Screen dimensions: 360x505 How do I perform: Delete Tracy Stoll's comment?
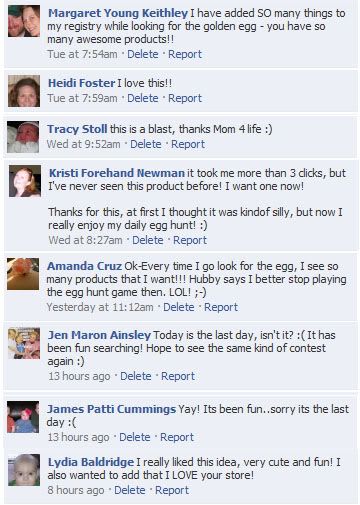point(146,144)
